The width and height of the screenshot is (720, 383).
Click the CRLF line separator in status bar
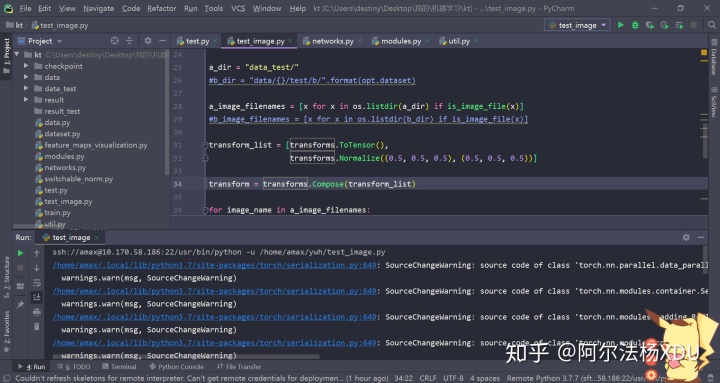(428, 378)
